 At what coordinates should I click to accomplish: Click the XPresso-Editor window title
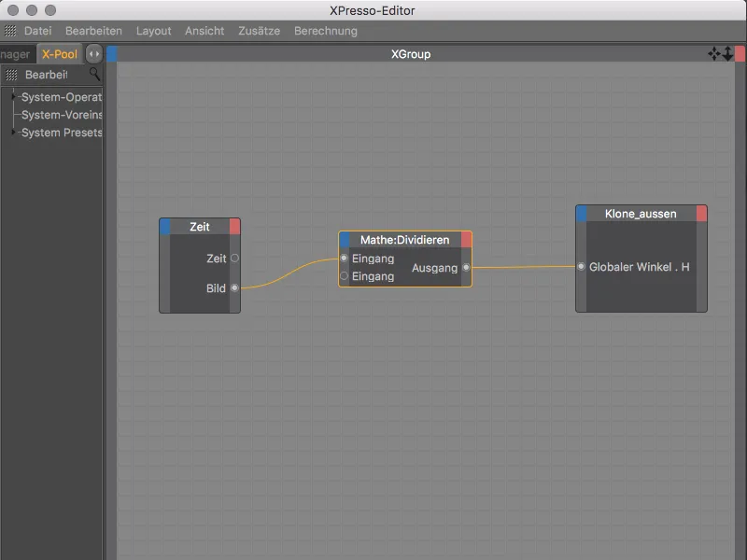(x=372, y=10)
